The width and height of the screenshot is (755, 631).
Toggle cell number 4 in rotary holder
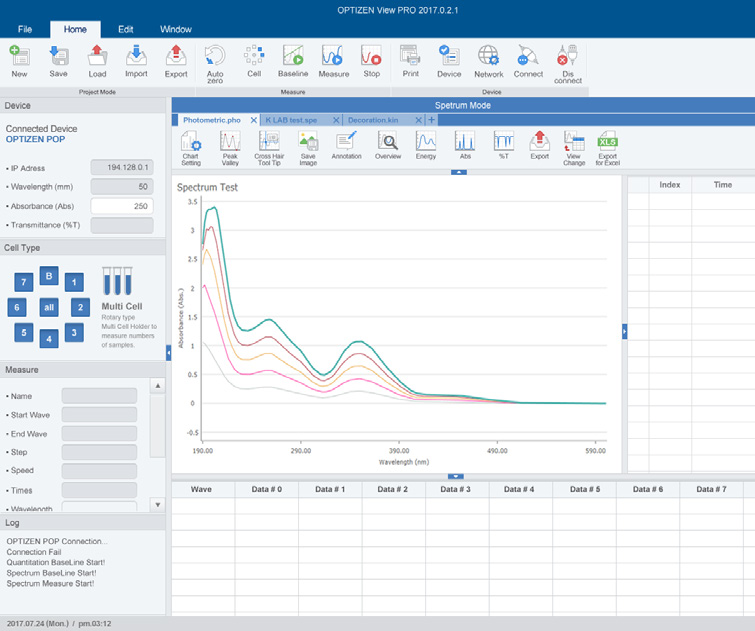pos(48,338)
